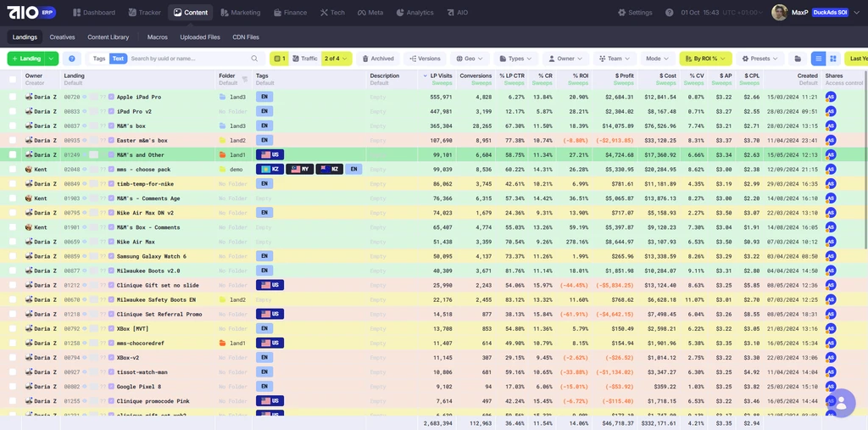Open the Mode dropdown

[657, 59]
